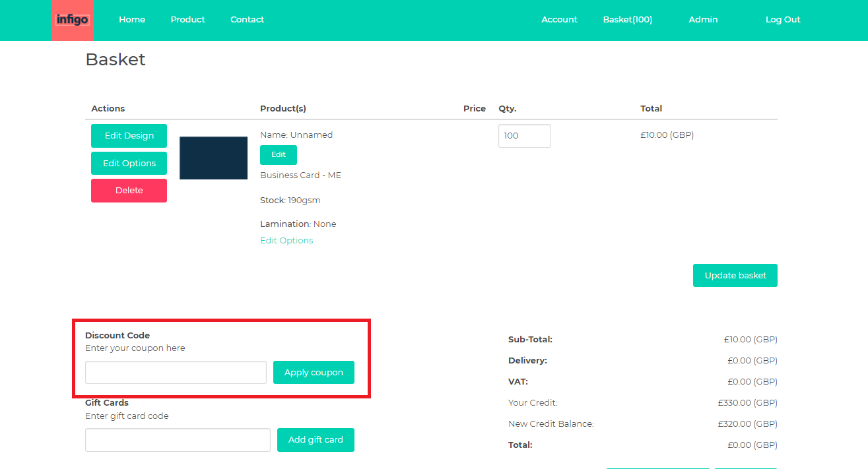Go to the Home page
868x469 pixels.
pos(132,20)
